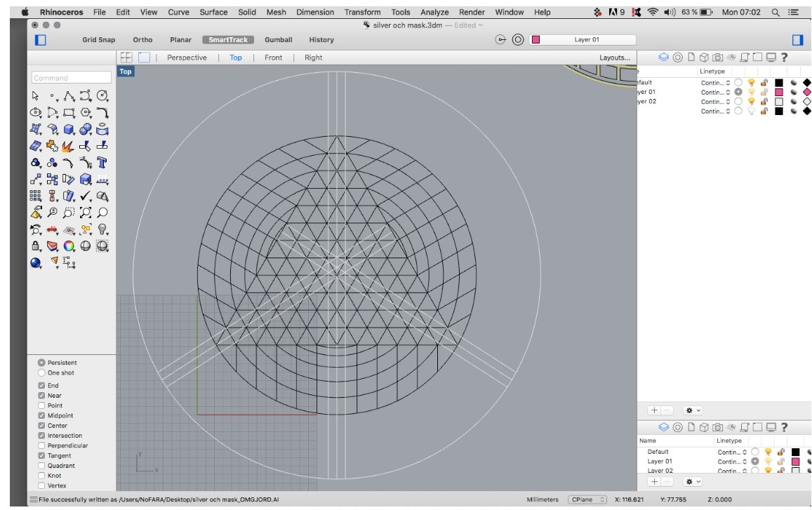Viewport: 812px width, 510px height.
Task: Open the Surface menu
Action: tap(213, 12)
